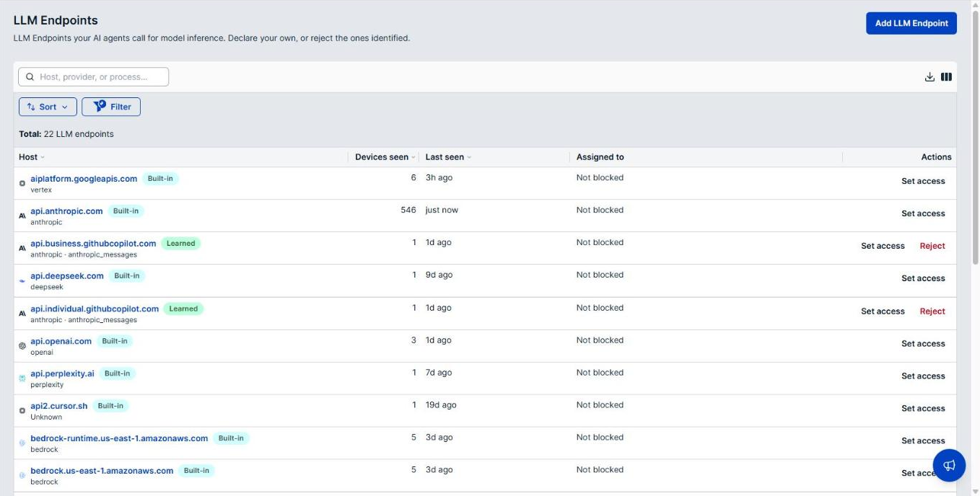Focus the host, provider, process search field
This screenshot has height=496, width=980.
coord(94,77)
